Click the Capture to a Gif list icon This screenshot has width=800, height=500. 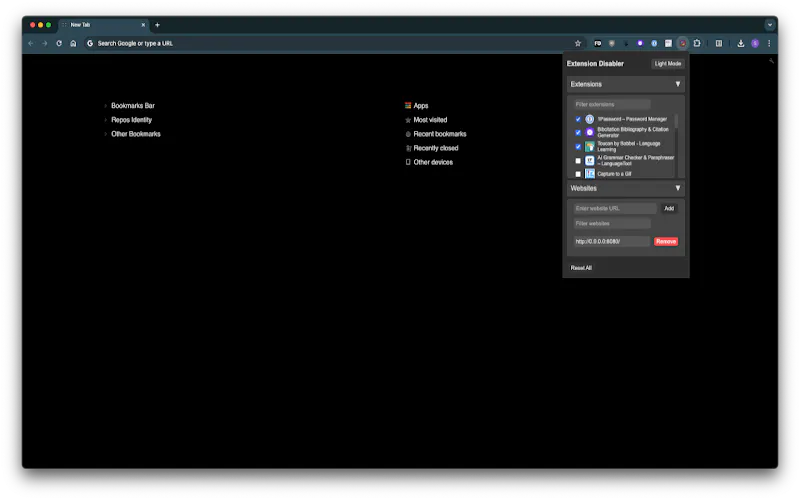[x=590, y=174]
